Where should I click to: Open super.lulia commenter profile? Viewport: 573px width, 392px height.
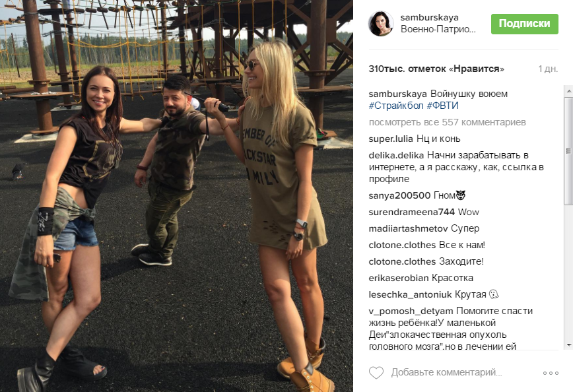[391, 139]
